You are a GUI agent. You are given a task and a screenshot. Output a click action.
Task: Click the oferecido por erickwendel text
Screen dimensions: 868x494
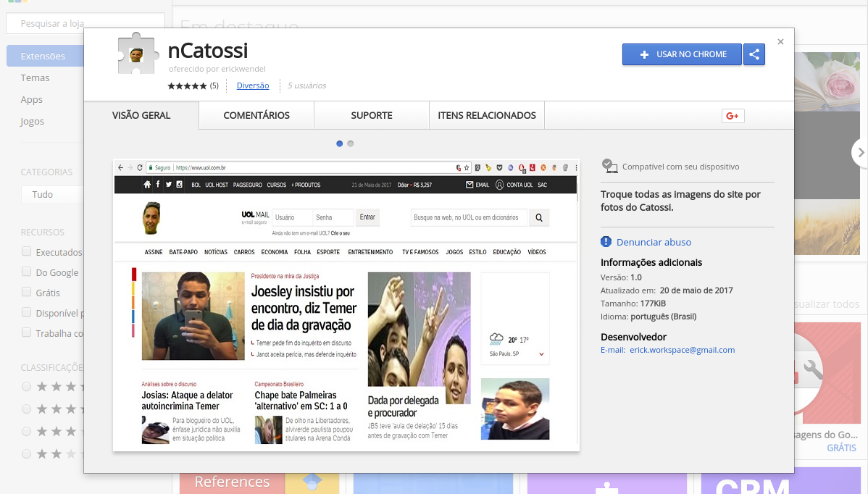coord(217,69)
